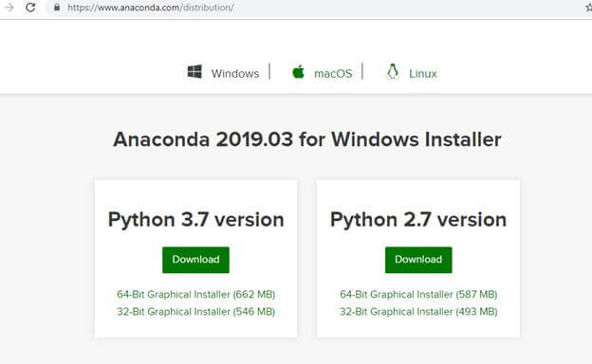Open 64-Bit Graphical Installer (662 MB) link
This screenshot has width=592, height=364.
(196, 294)
